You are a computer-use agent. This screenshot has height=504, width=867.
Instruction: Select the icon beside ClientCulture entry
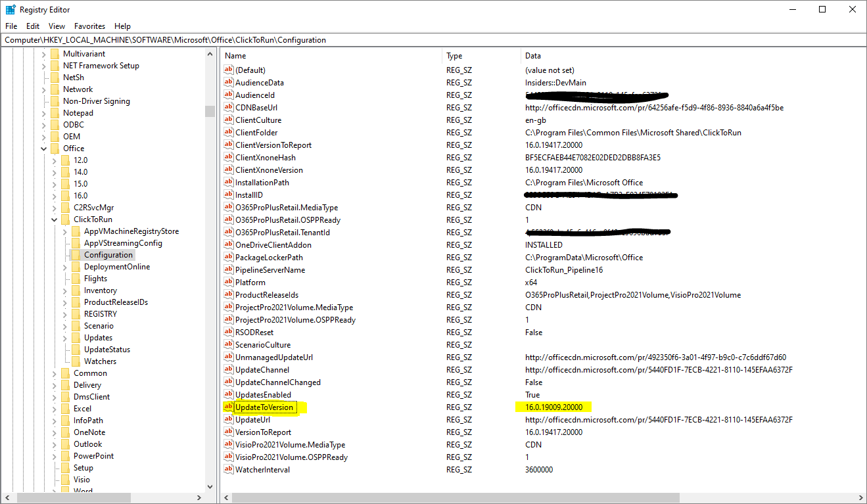click(229, 120)
